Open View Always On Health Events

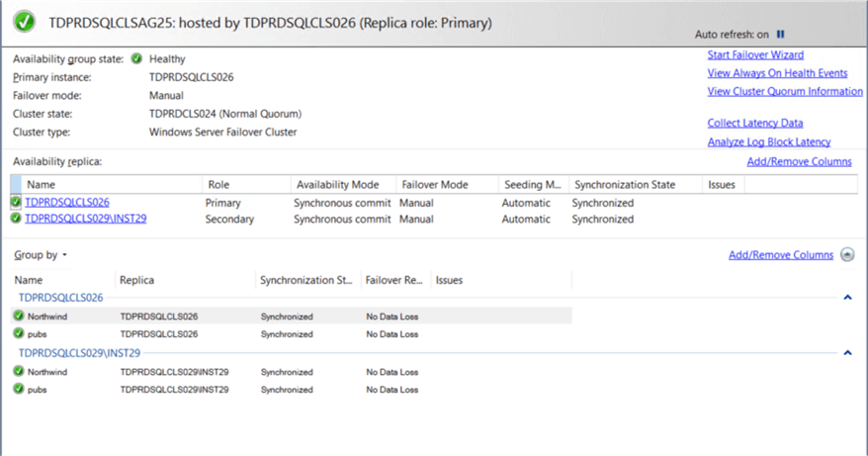coord(777,73)
